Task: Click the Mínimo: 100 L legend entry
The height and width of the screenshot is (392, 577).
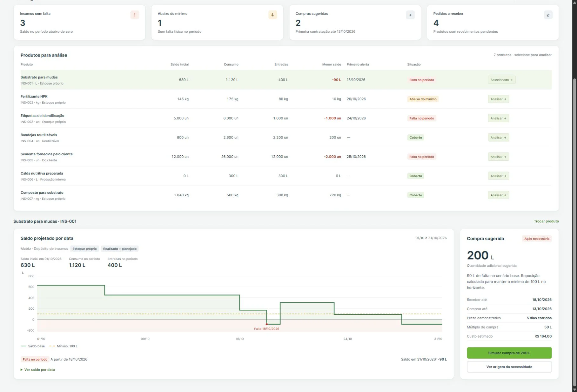Action: [x=64, y=346]
